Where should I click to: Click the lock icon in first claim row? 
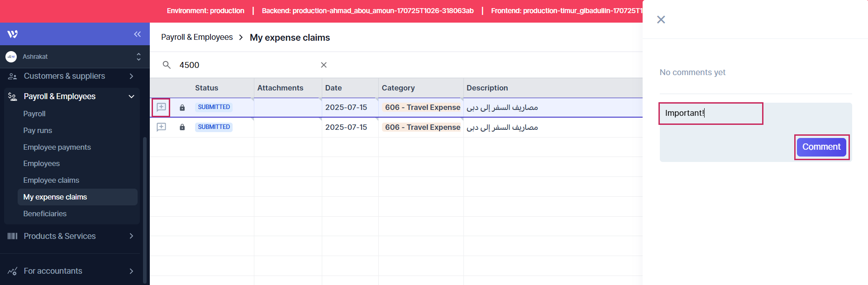tap(182, 108)
